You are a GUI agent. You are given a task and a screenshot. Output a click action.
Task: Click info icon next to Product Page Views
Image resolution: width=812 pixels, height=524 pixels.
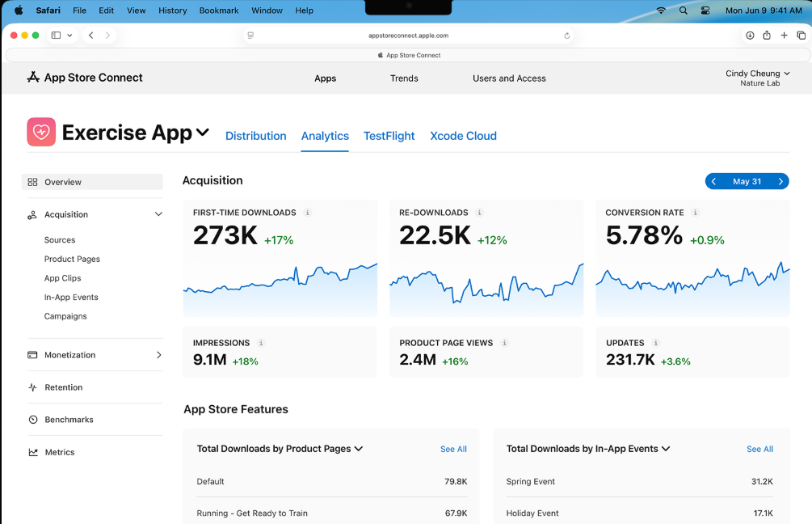pyautogui.click(x=504, y=343)
